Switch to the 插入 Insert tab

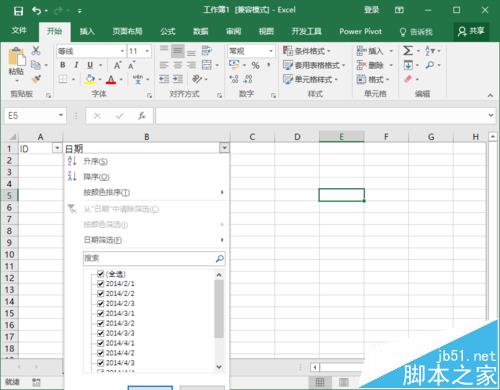(x=87, y=31)
